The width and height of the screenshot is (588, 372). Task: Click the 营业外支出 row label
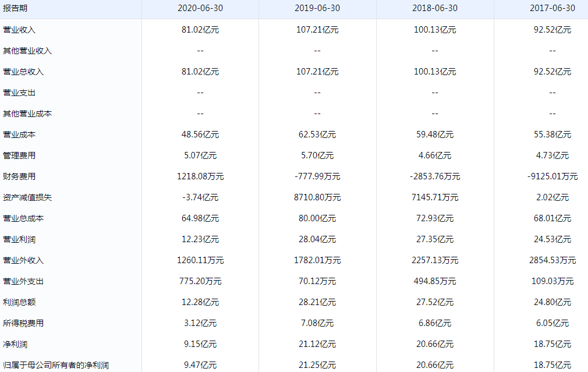coord(23,282)
